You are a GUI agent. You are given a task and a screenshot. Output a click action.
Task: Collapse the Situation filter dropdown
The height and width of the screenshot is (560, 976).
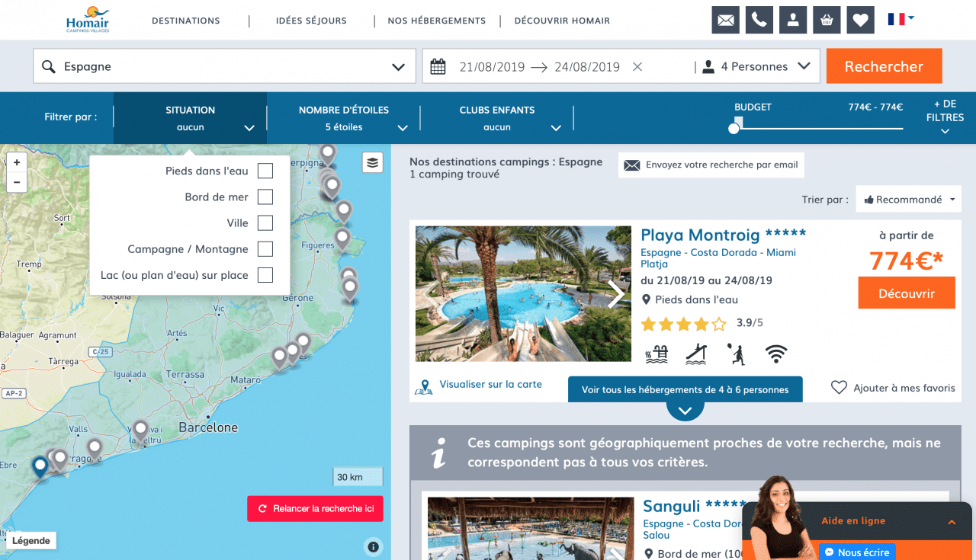(191, 118)
